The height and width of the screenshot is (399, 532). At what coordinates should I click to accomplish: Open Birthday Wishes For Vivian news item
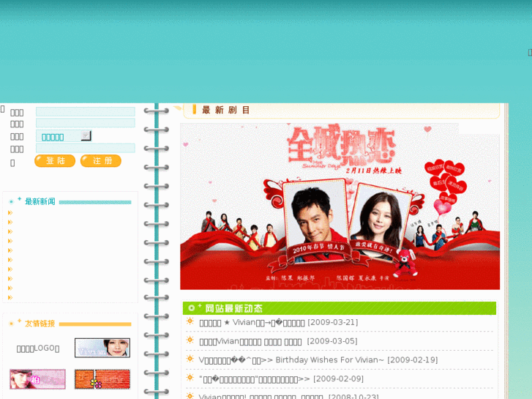(x=318, y=360)
